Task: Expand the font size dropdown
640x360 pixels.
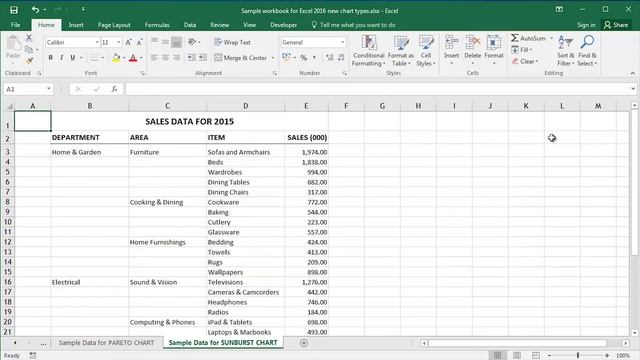Action: pos(119,42)
